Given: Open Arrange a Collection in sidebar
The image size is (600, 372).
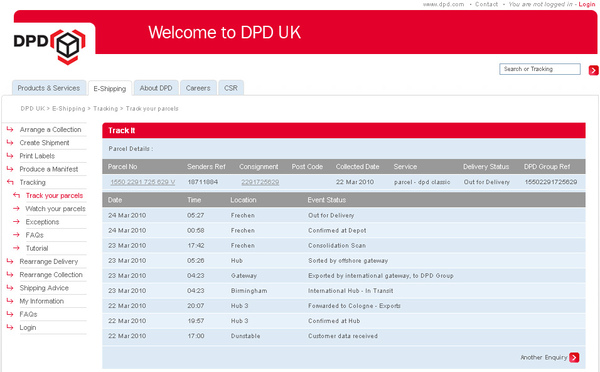Looking at the screenshot, I should coord(51,130).
